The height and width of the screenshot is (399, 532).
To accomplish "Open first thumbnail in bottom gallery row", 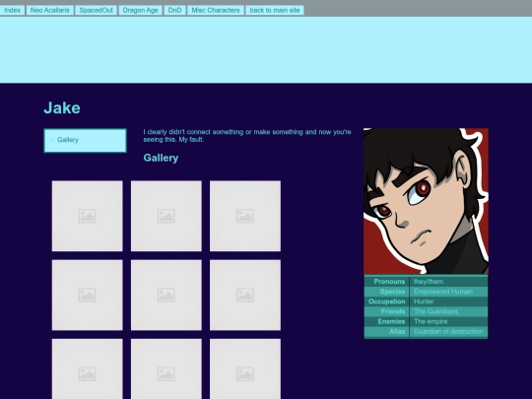I will (88, 369).
